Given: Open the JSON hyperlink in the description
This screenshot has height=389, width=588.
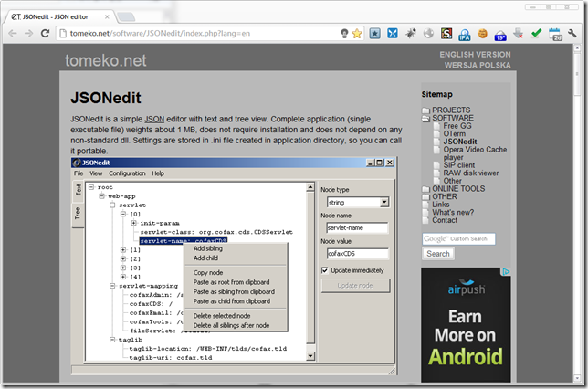Looking at the screenshot, I should click(x=154, y=120).
